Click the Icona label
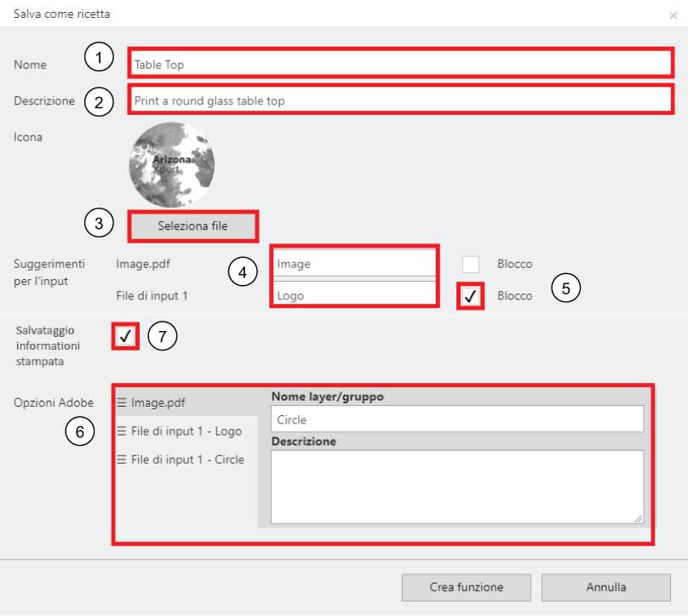 click(x=28, y=137)
